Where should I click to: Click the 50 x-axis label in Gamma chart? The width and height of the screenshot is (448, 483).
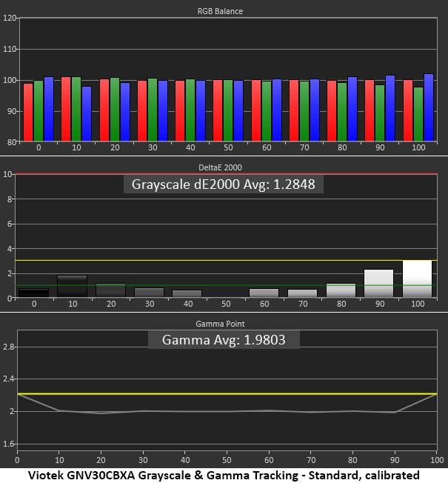click(x=227, y=460)
